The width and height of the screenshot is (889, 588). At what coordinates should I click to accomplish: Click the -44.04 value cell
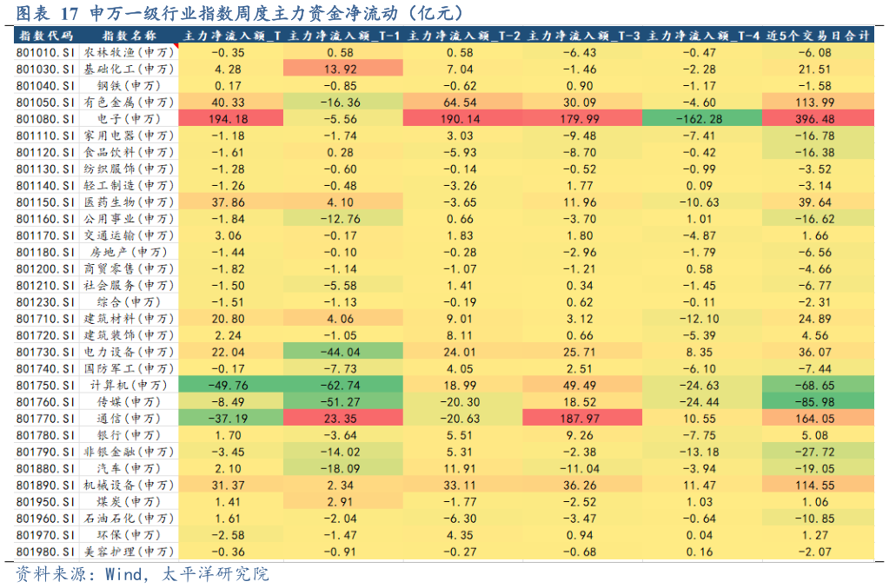click(x=343, y=352)
